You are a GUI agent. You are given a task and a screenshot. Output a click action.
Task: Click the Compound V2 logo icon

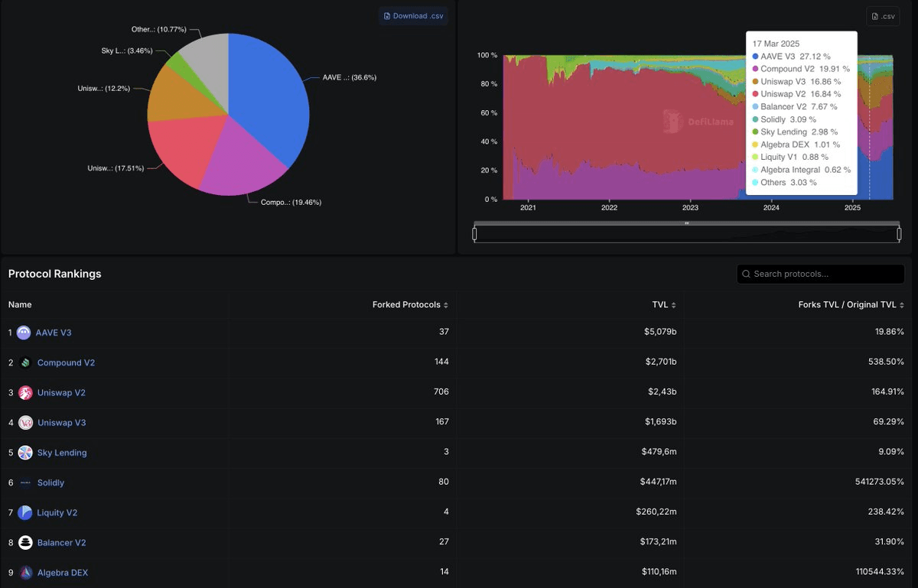25,362
